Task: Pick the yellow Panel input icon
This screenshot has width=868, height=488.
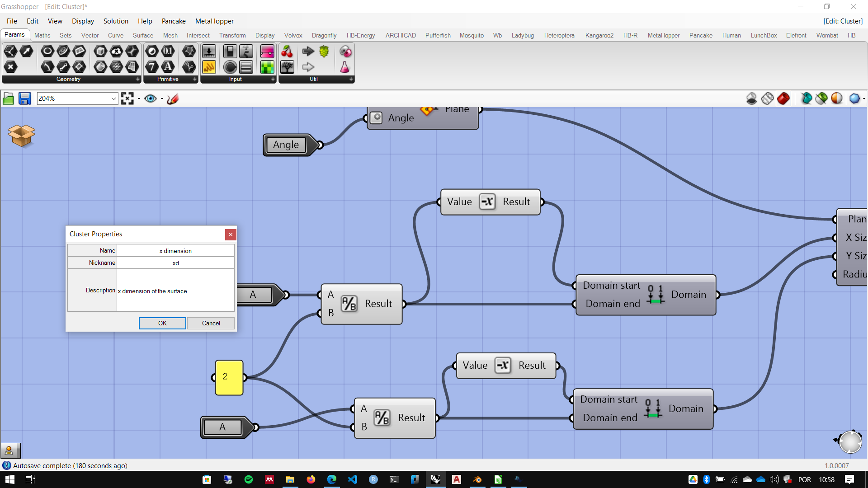Action: [x=209, y=67]
